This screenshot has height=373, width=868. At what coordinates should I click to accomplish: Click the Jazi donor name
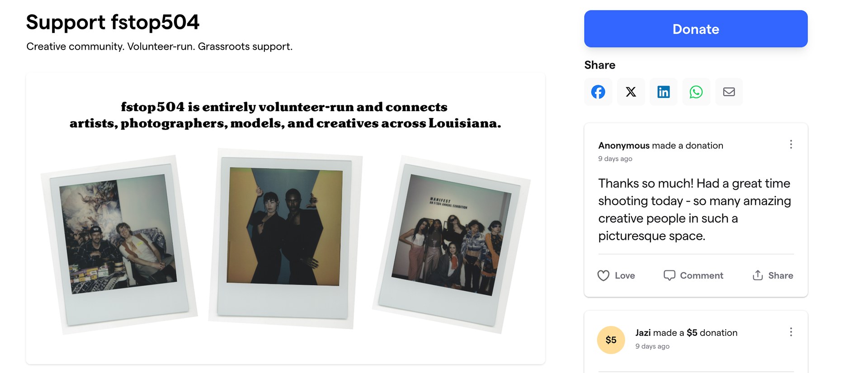643,333
